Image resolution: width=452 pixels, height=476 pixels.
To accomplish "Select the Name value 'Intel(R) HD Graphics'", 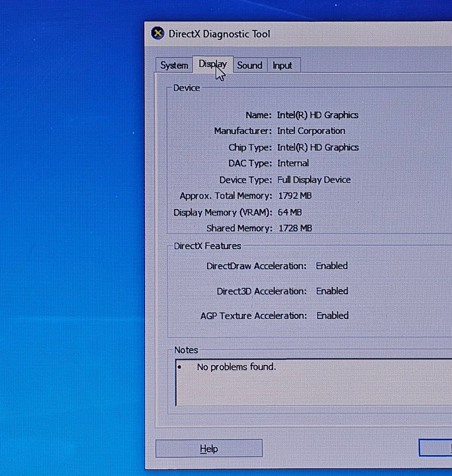I will point(318,115).
